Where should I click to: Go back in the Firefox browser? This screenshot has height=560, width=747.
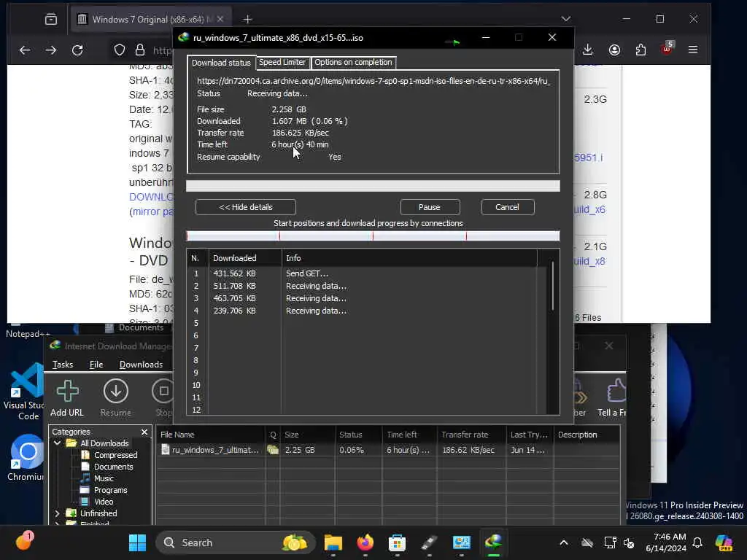[x=25, y=50]
